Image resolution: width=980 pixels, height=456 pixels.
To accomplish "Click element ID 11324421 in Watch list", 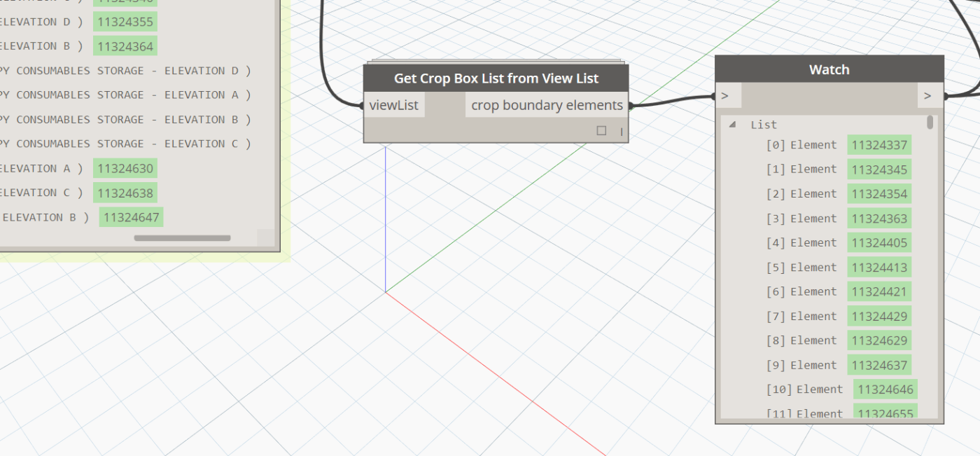I will coord(879,291).
